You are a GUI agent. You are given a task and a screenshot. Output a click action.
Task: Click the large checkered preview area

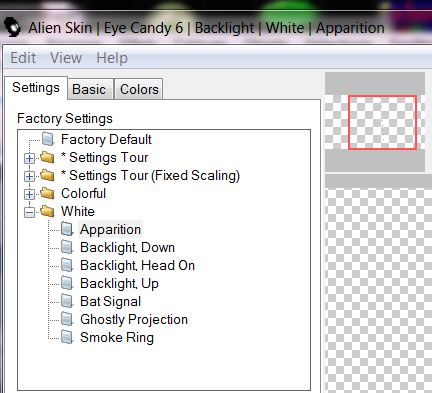[x=378, y=289]
